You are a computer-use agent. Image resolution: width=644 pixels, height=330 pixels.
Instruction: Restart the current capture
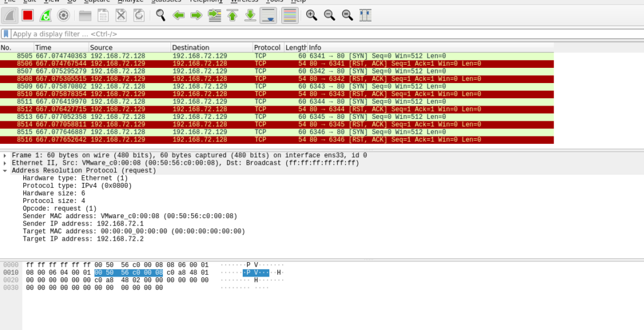(x=45, y=15)
